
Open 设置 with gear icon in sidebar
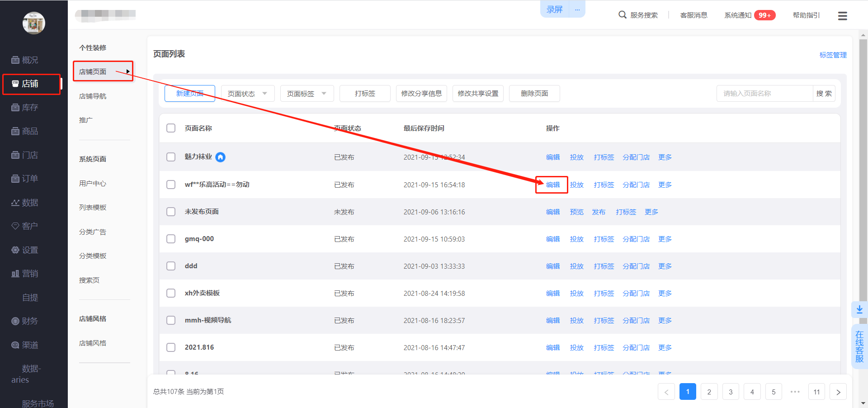click(25, 250)
